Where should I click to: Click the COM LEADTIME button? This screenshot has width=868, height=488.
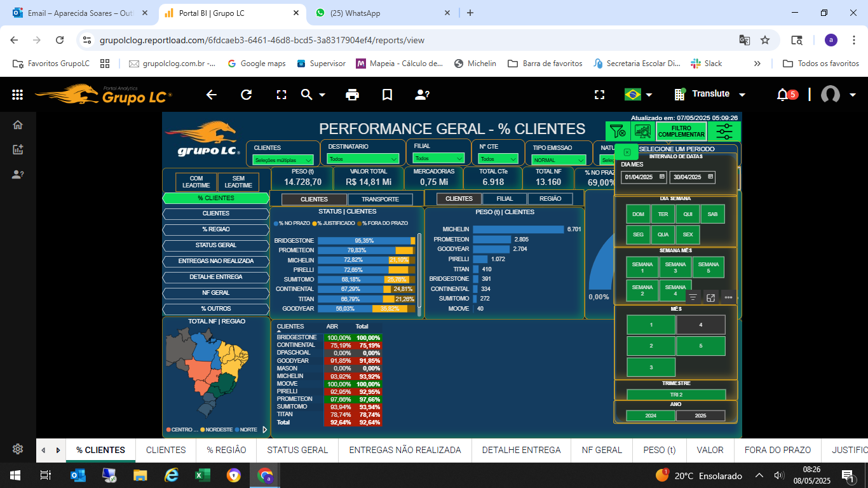tap(196, 182)
